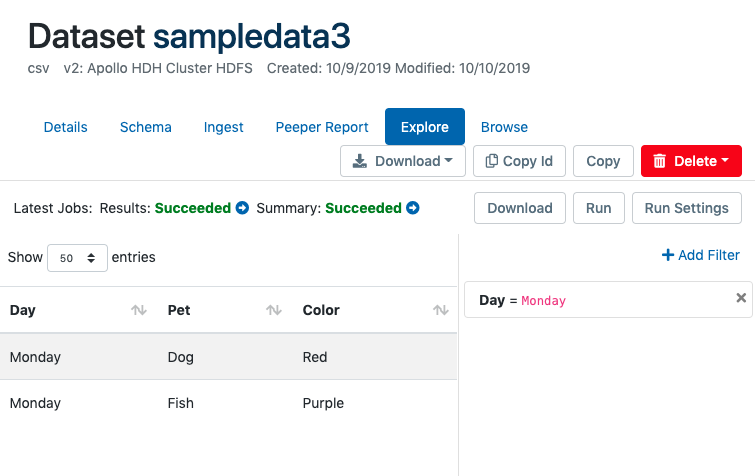The width and height of the screenshot is (755, 476).
Task: Add a new filter
Action: 701,255
